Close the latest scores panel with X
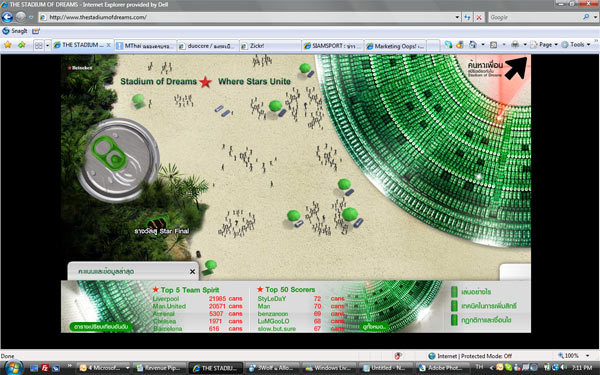 coord(192,271)
